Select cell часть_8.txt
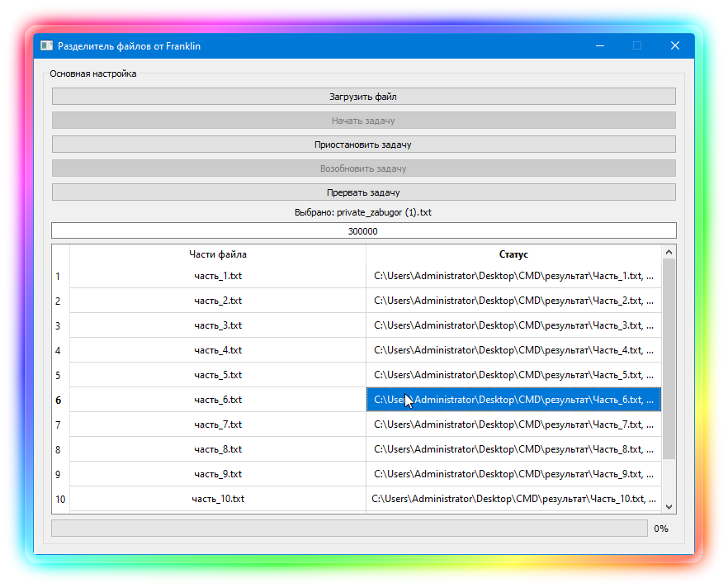Screen dimensions: 728x588 coord(218,449)
